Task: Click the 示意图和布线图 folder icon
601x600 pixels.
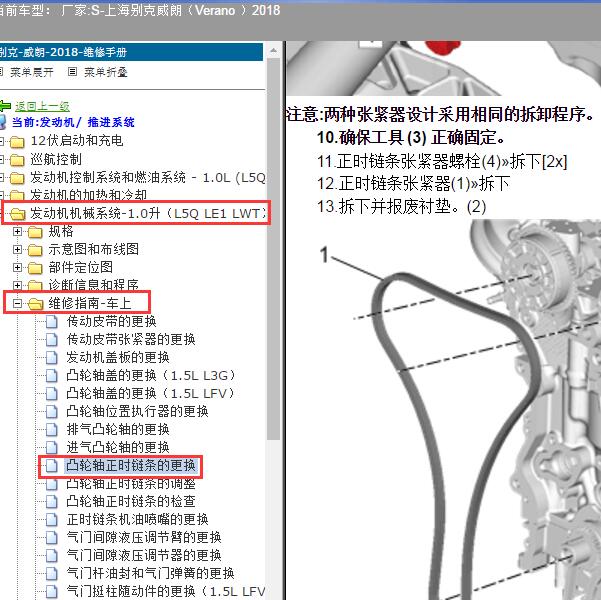Action: pos(35,250)
